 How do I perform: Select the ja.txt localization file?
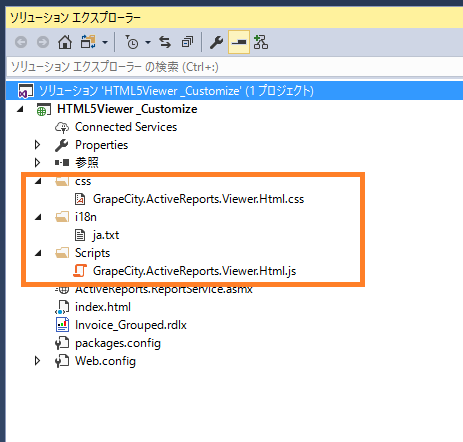tap(106, 235)
